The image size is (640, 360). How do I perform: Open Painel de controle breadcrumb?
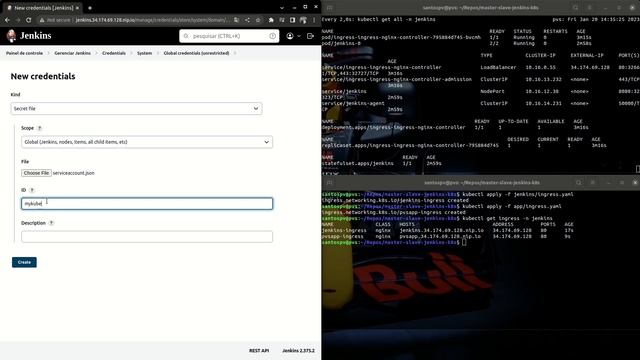point(24,53)
